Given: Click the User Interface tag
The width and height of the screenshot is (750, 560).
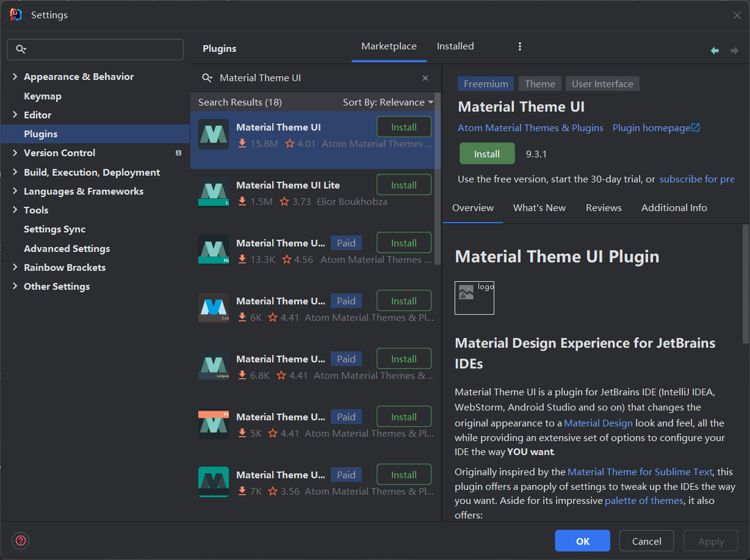Looking at the screenshot, I should click(602, 84).
